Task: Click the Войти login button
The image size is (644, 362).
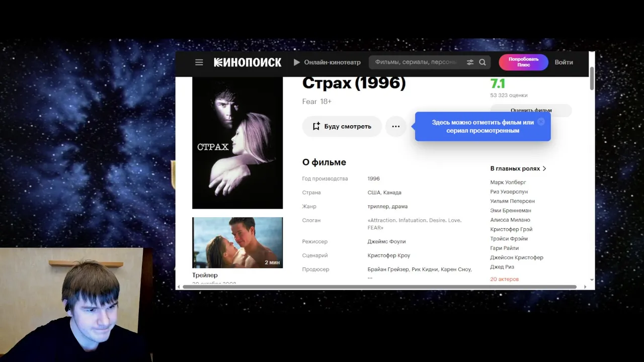Action: [x=563, y=62]
